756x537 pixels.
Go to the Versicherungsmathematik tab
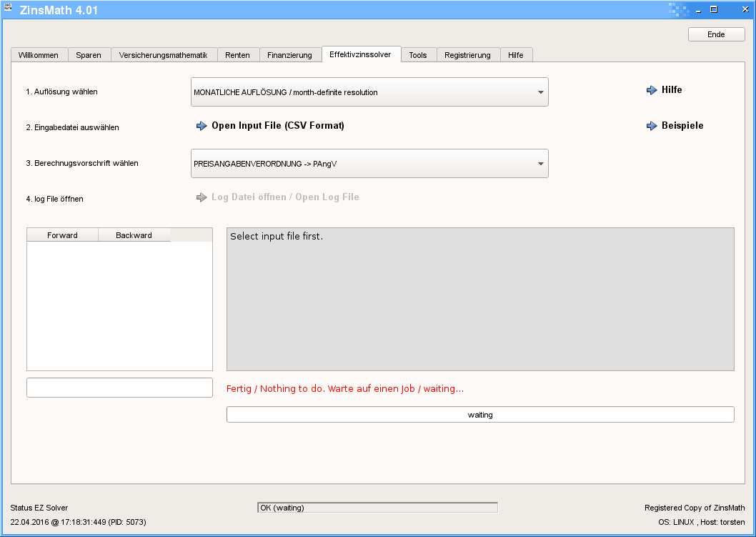(x=163, y=55)
